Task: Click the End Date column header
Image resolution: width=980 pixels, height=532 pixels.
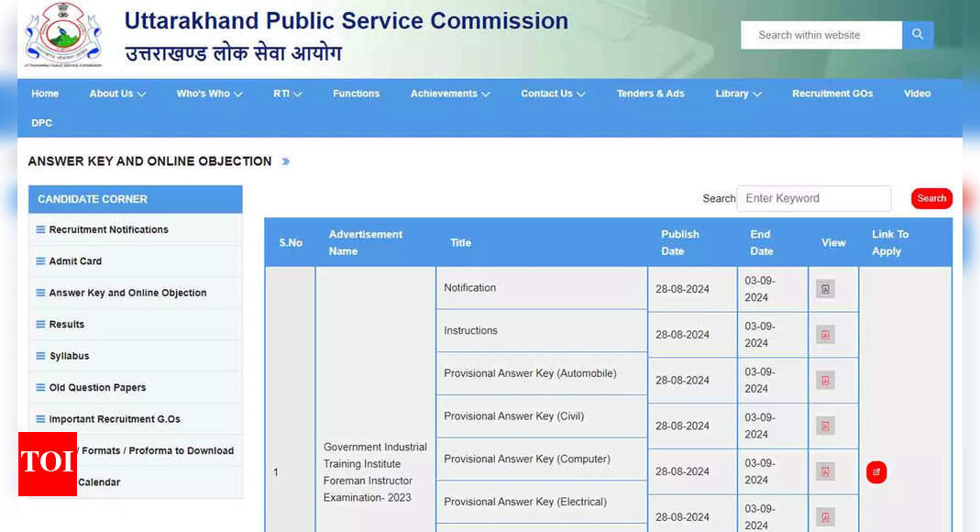Action: [761, 242]
